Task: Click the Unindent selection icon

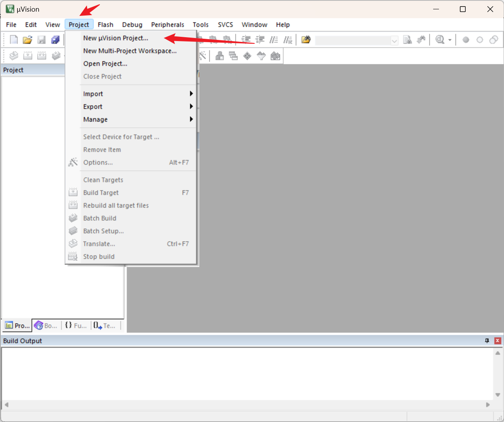Action: tap(260, 40)
